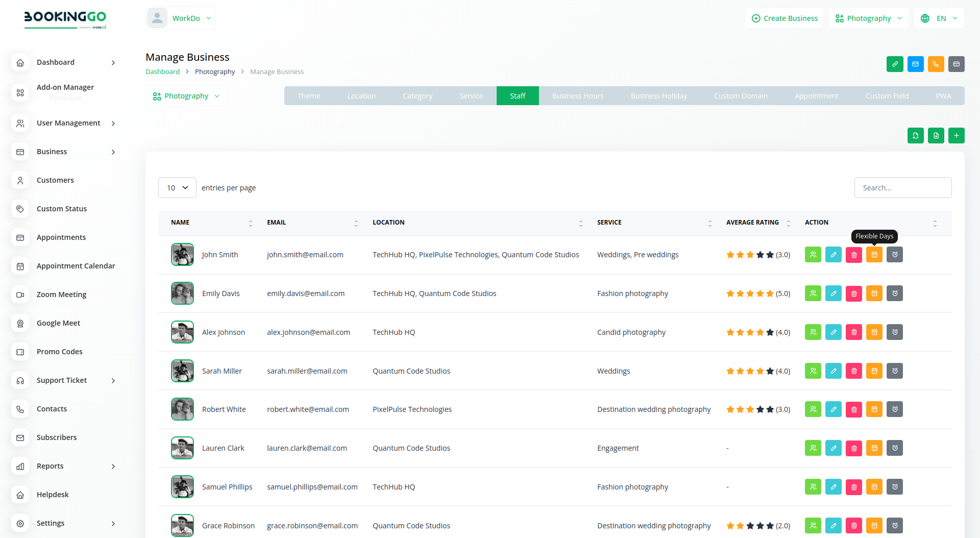Click the staff Search input field
Viewport: 980px width, 538px height.
tap(902, 188)
